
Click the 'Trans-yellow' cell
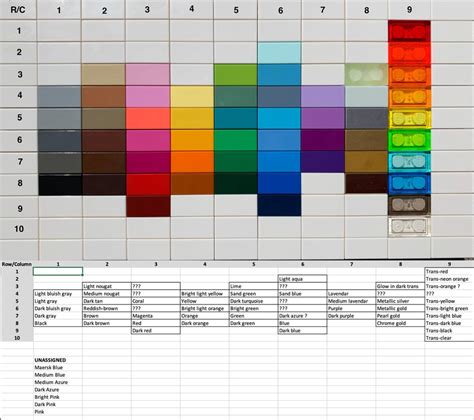449,301
